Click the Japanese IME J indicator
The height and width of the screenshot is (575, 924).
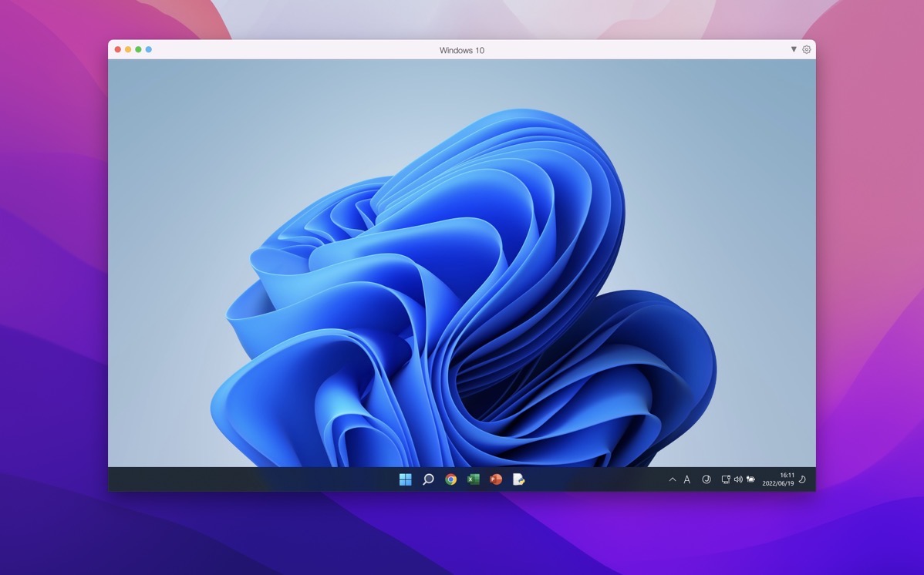pyautogui.click(x=706, y=479)
